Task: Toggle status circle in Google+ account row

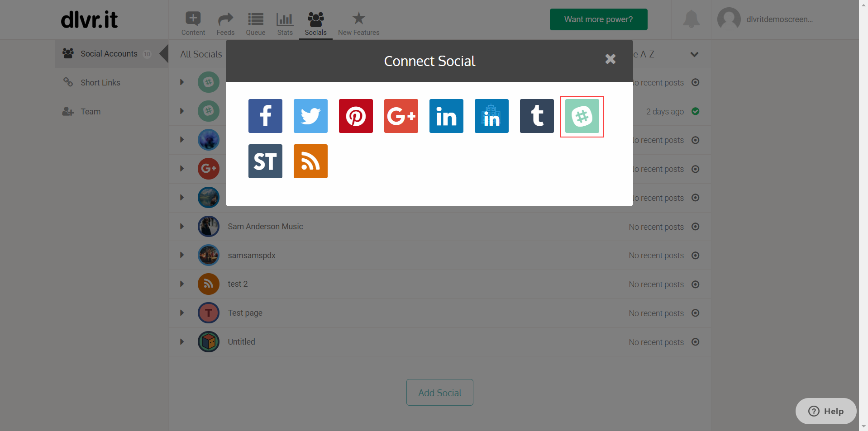Action: tap(696, 169)
